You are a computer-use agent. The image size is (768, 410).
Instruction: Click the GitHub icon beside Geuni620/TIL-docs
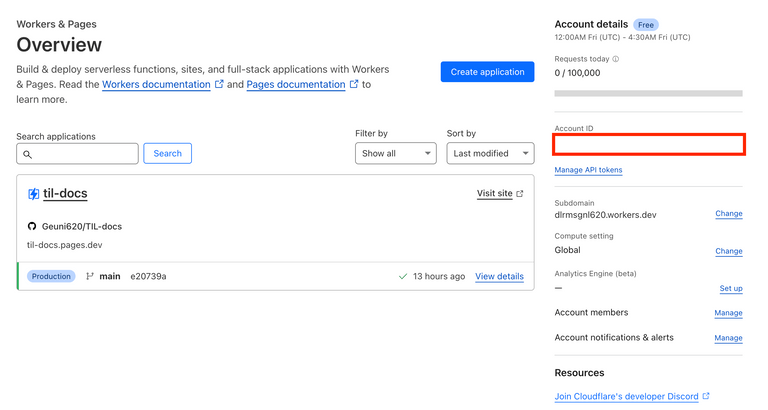point(32,226)
